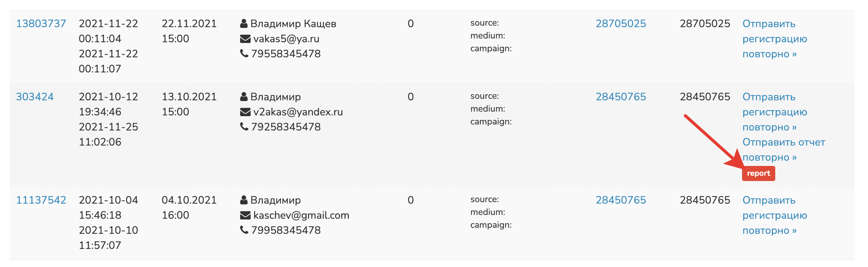This screenshot has width=868, height=267.
Task: Open blue 28450765 link in the 303424 row
Action: point(621,97)
